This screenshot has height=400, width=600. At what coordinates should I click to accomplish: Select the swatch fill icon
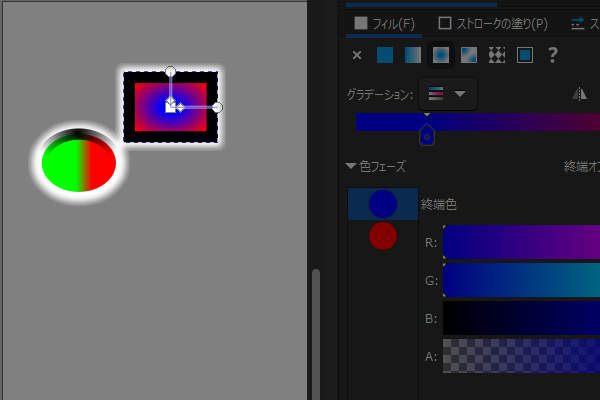click(x=525, y=55)
